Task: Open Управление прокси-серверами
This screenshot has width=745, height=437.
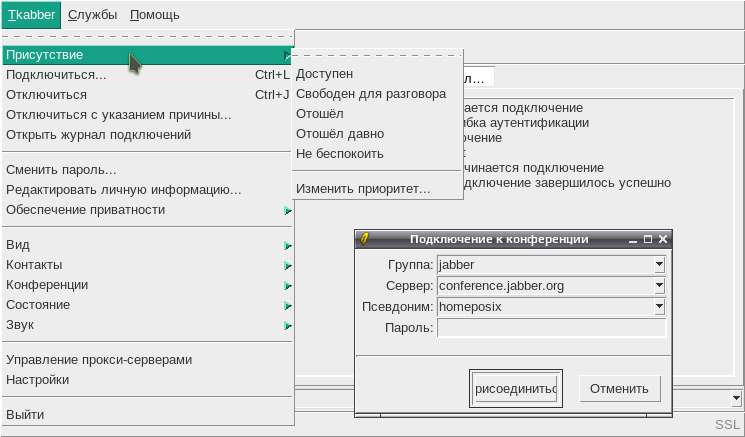Action: (148, 360)
